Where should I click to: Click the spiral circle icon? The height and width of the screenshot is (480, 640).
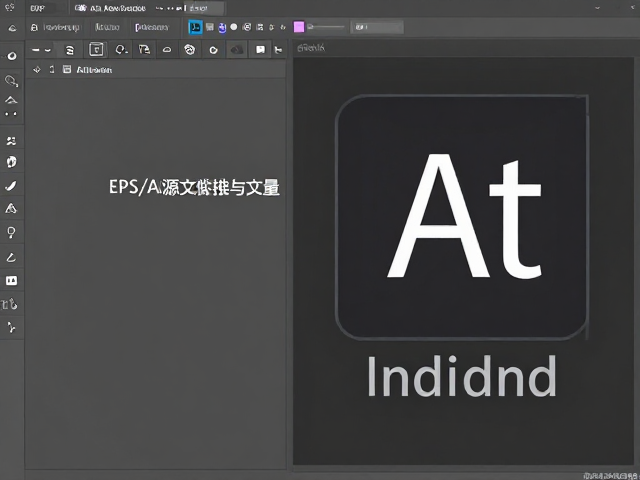click(189, 50)
